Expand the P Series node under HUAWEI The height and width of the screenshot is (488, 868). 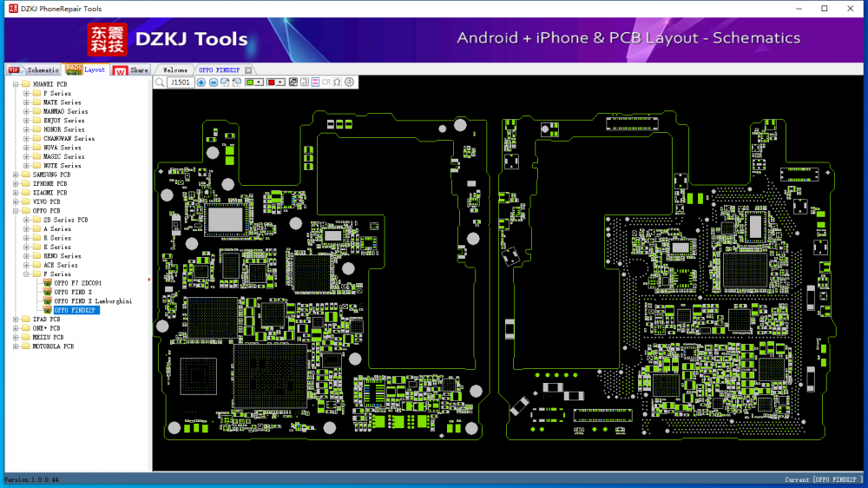(x=27, y=93)
